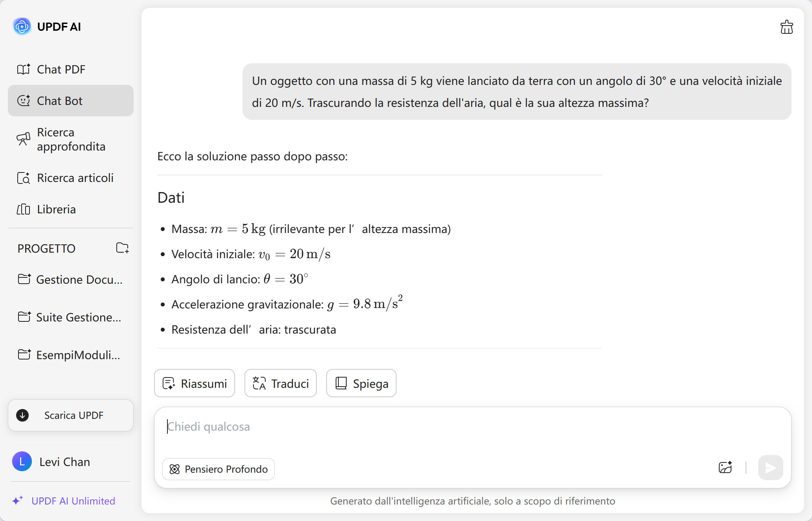Click the Chat Bot smiley icon
Image resolution: width=812 pixels, height=521 pixels.
[x=24, y=101]
